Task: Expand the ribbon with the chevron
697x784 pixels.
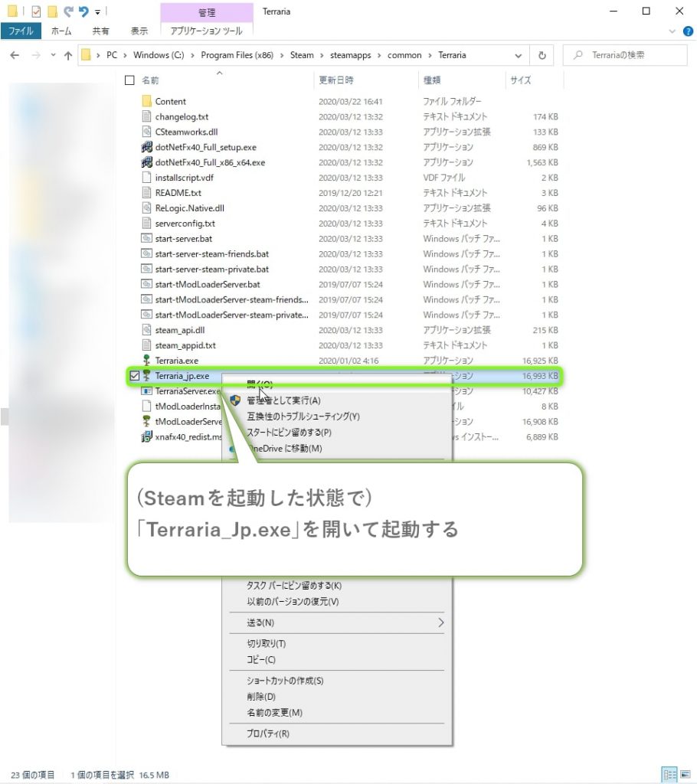Action: (672, 31)
